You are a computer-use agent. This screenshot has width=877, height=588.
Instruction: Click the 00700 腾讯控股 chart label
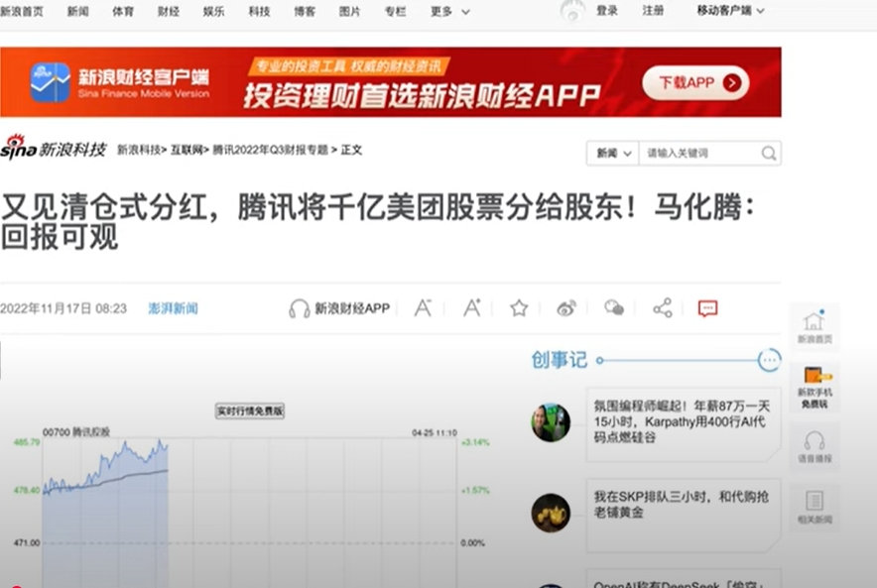tap(76, 432)
